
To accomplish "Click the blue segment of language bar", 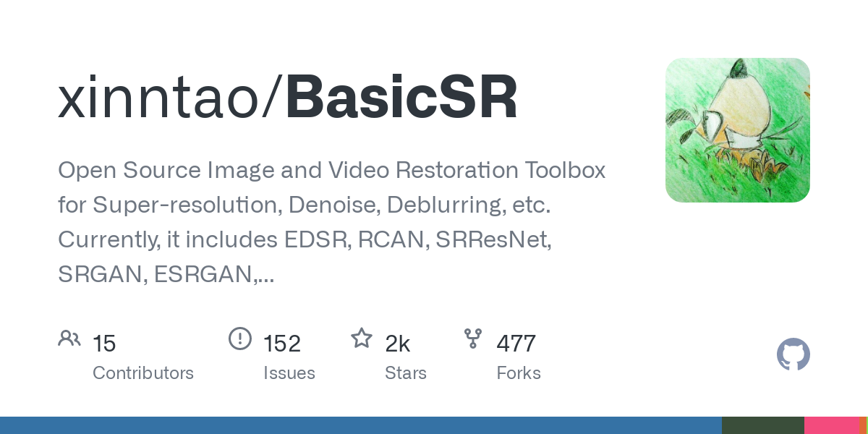I will point(361,425).
